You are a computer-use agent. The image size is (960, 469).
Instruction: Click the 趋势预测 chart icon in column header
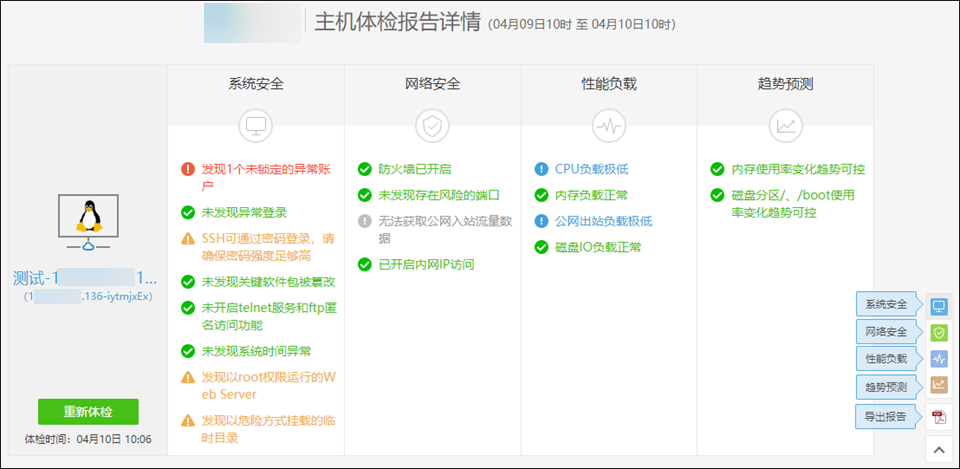tap(785, 125)
